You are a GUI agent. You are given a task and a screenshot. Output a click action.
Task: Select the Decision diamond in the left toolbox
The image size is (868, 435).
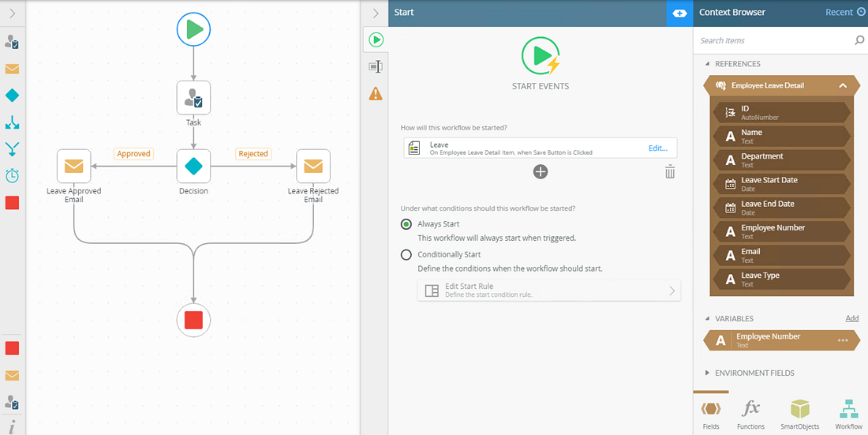pyautogui.click(x=12, y=96)
